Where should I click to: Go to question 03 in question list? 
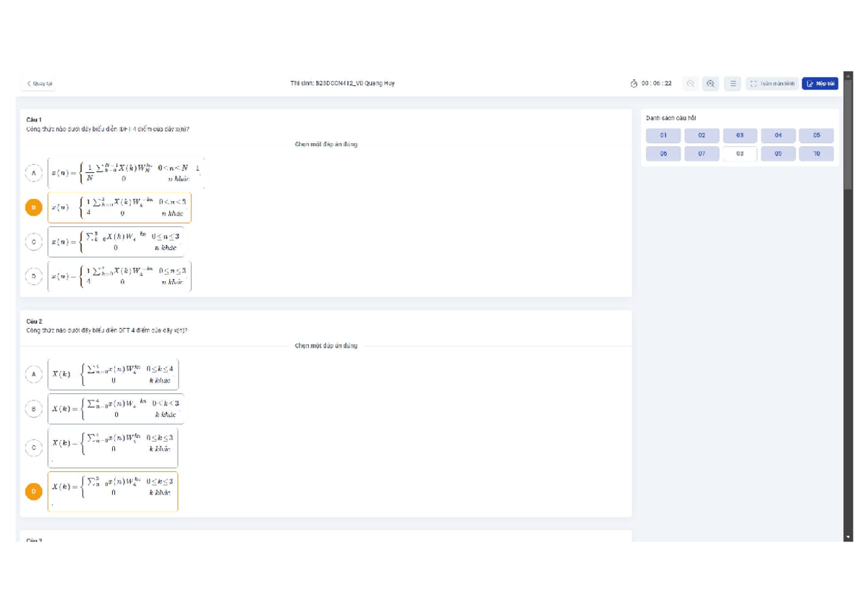coord(740,135)
